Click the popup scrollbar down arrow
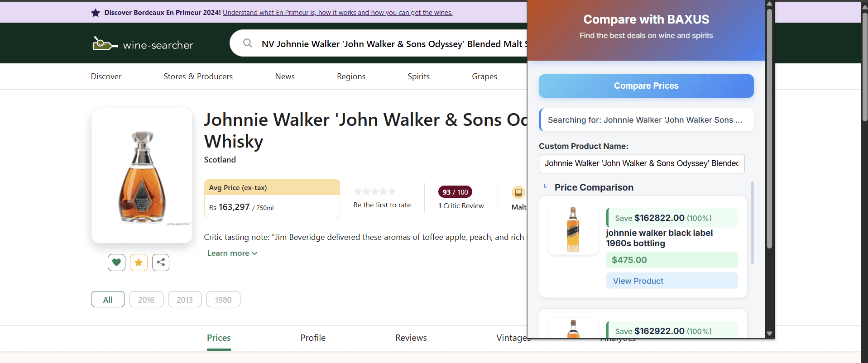 [x=769, y=334]
